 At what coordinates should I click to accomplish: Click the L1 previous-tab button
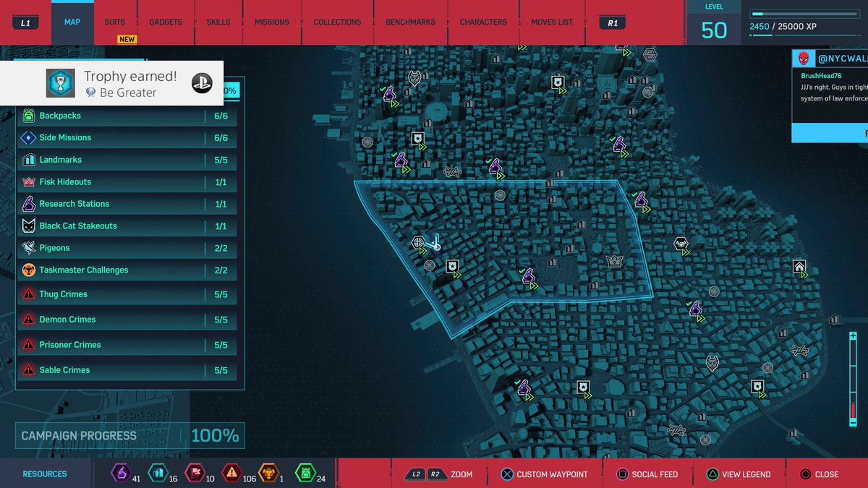point(26,23)
